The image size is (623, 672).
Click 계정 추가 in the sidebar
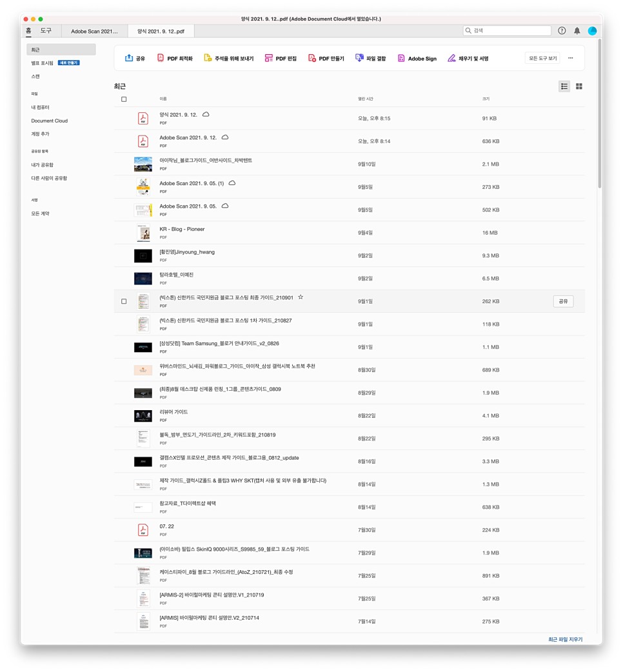[40, 133]
